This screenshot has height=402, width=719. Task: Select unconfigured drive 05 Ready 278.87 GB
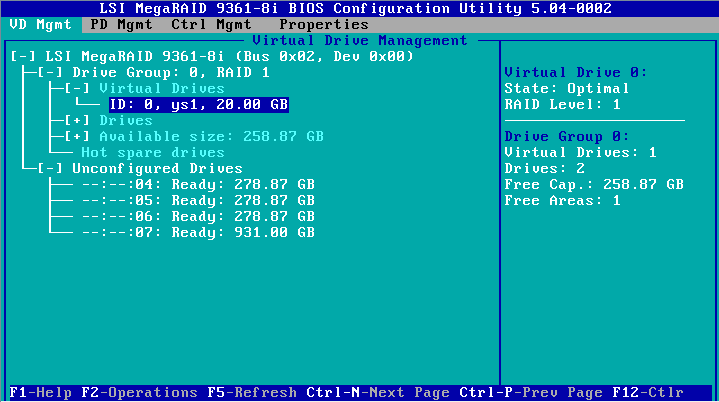tap(199, 201)
